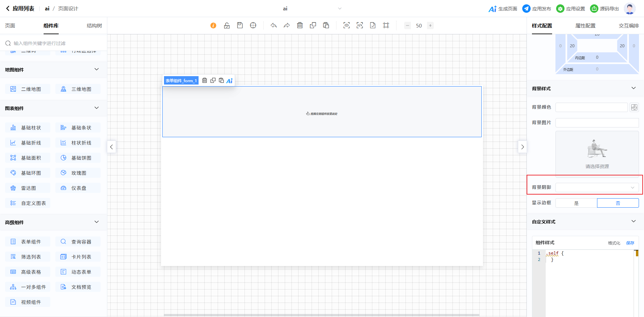Click the AI icon on form component toolbar
This screenshot has width=644, height=317.
click(x=229, y=81)
